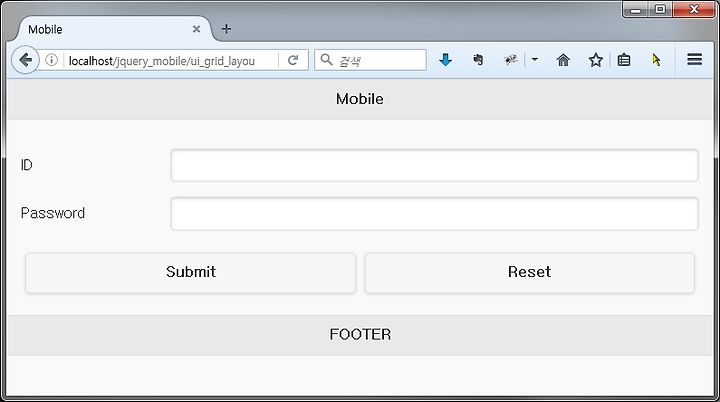
Task: Show bookmarks list icon
Action: coord(624,60)
